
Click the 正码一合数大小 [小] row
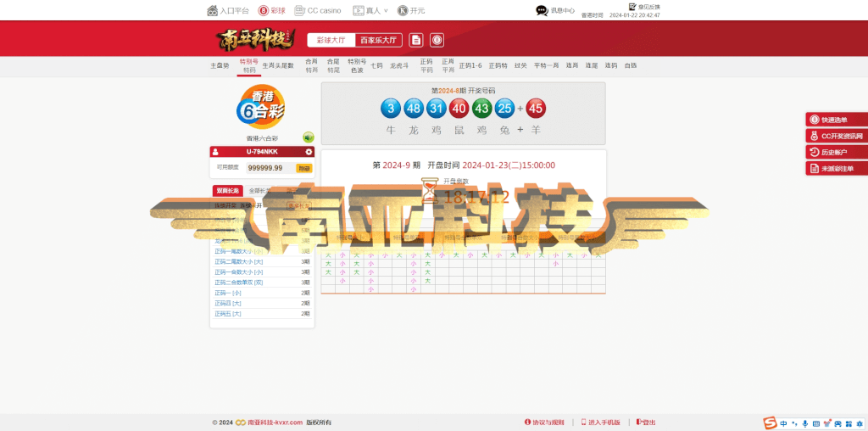point(262,272)
